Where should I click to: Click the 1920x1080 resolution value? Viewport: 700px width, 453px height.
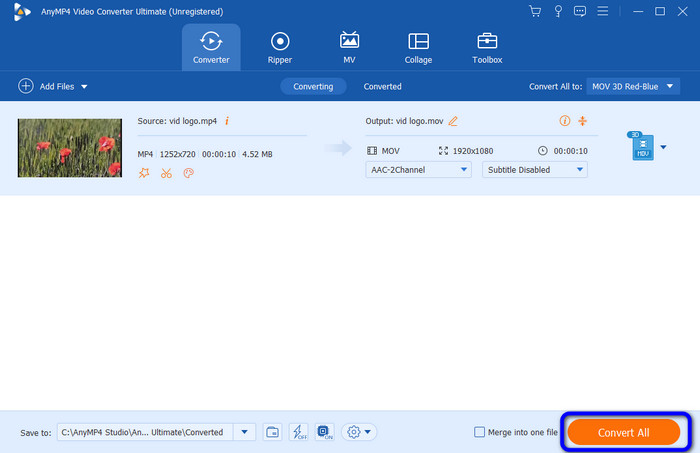(473, 151)
